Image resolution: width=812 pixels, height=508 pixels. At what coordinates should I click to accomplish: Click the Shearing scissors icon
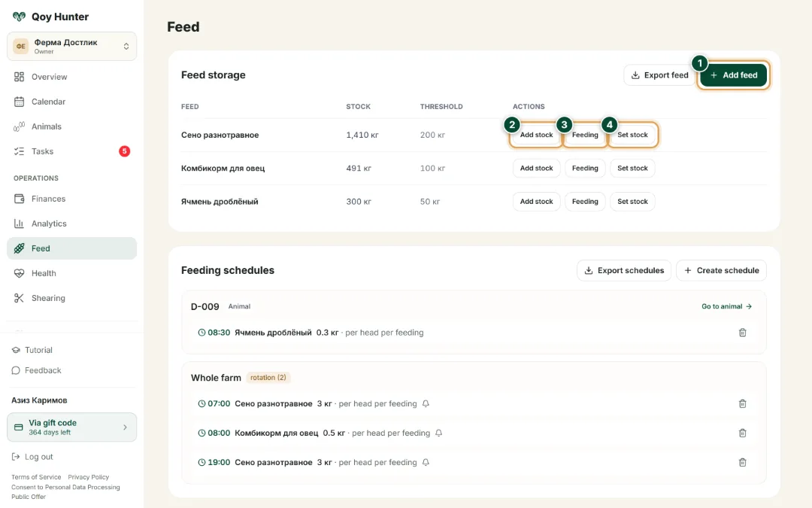tap(19, 298)
